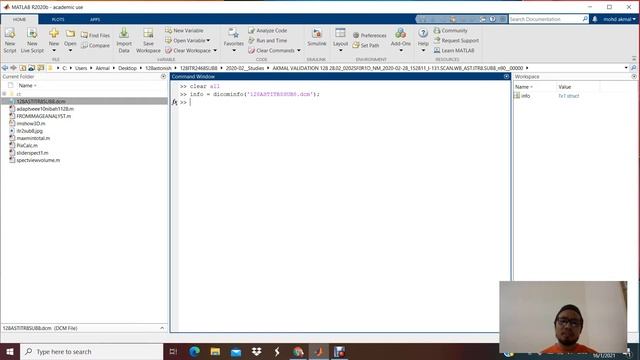
Task: Click the Windows Start button
Action: click(10, 351)
